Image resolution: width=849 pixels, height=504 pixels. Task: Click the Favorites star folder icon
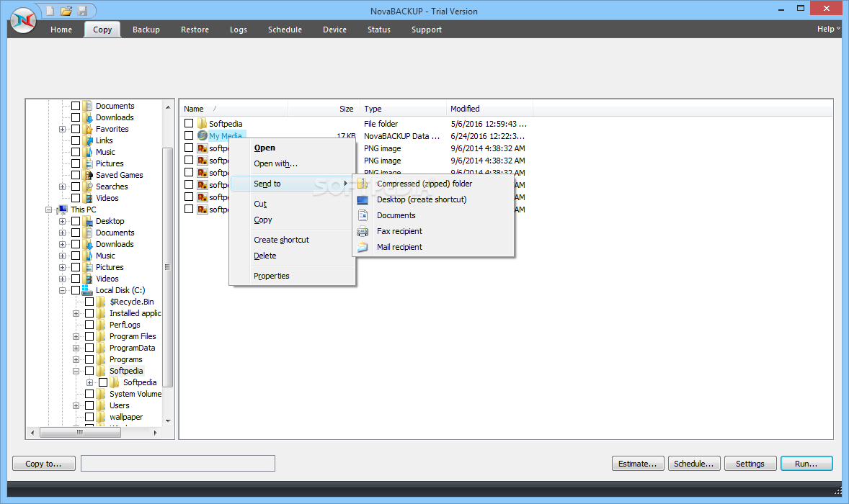88,129
